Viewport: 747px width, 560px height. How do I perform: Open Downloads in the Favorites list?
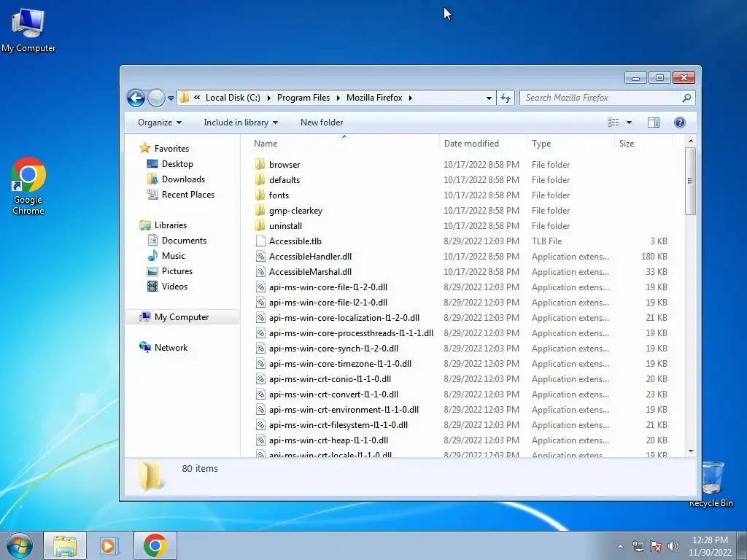click(183, 179)
